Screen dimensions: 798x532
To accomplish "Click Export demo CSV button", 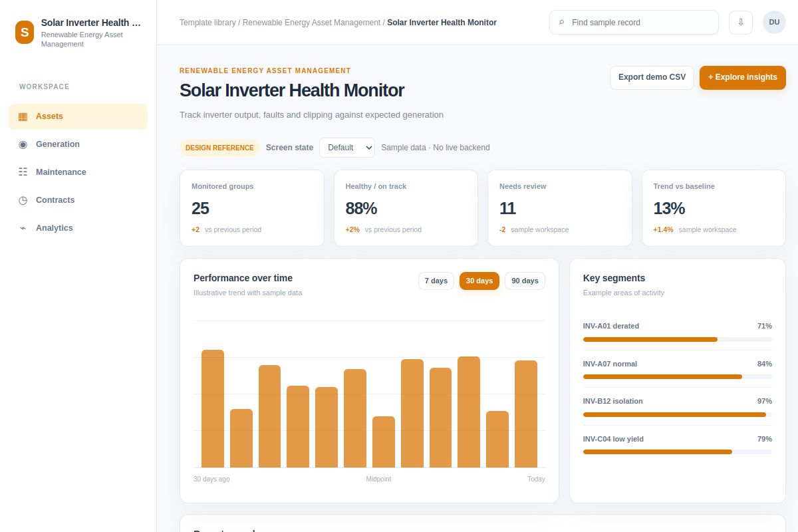I will tap(652, 77).
